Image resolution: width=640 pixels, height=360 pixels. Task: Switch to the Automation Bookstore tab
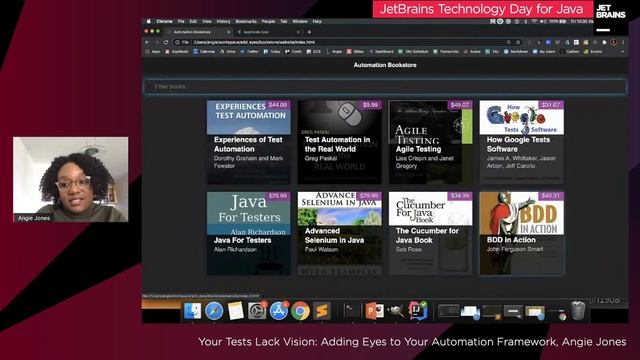[x=198, y=32]
